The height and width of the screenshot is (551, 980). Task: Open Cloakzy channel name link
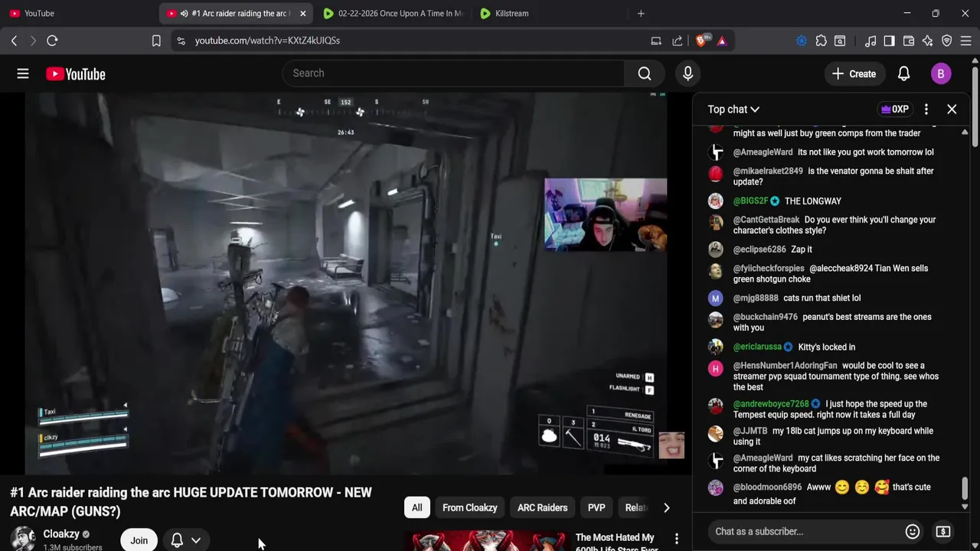pyautogui.click(x=61, y=534)
